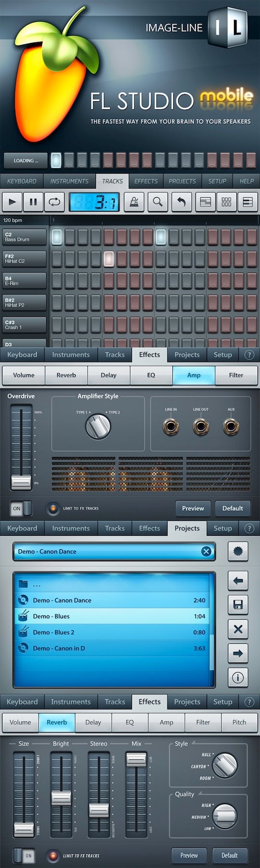Select 'Demo - Blues 2' in project list

(112, 632)
